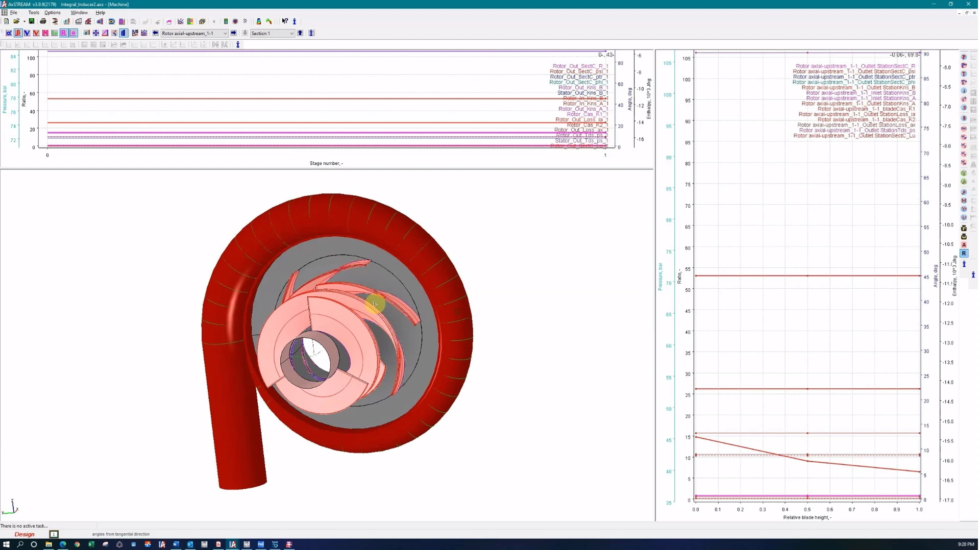Click the context help question-mark icon
Image resolution: width=980 pixels, height=550 pixels.
pos(285,21)
